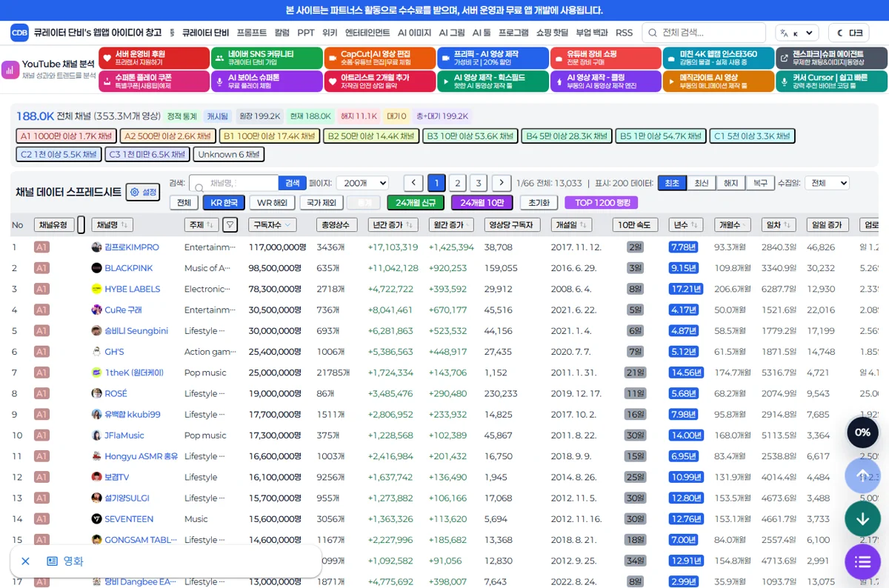Viewport: 889px width, 588px height.
Task: Click the HYBE LABELS channel avatar
Action: (x=96, y=289)
